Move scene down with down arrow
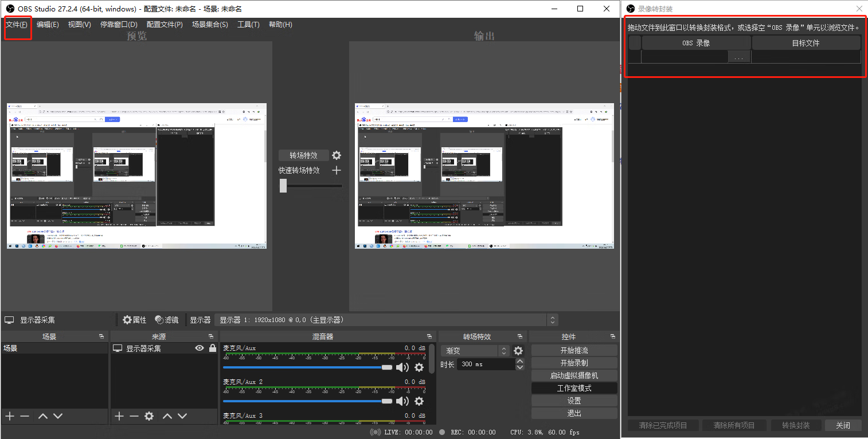 pyautogui.click(x=58, y=416)
